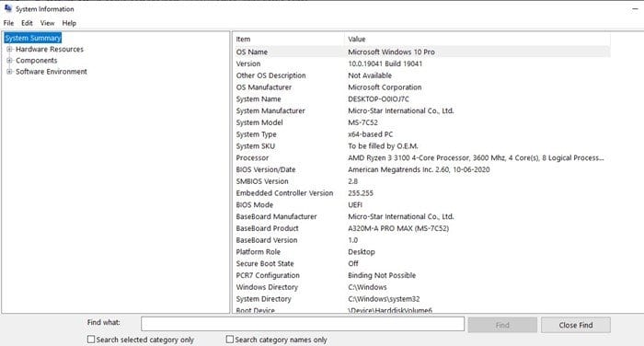Select the Hardware Resources tree item
Viewport: 644px width, 346px height.
[50, 50]
